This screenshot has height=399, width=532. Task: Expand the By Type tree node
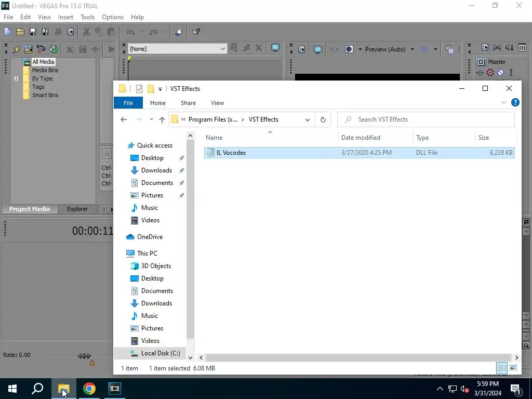(16, 79)
